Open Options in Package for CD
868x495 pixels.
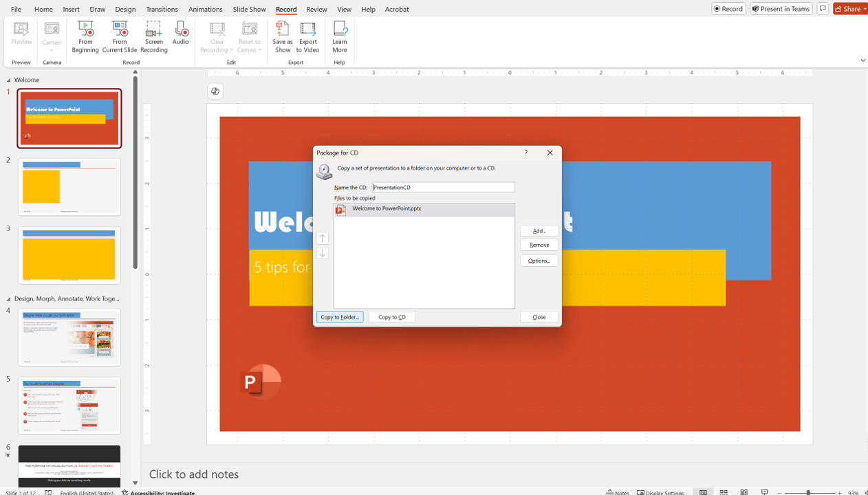click(539, 261)
